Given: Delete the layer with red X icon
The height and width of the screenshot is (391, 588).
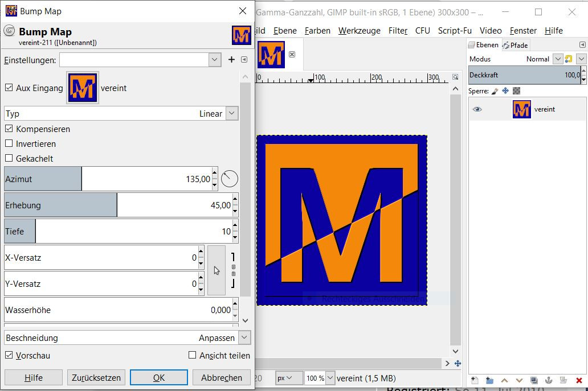Looking at the screenshot, I should point(579,380).
